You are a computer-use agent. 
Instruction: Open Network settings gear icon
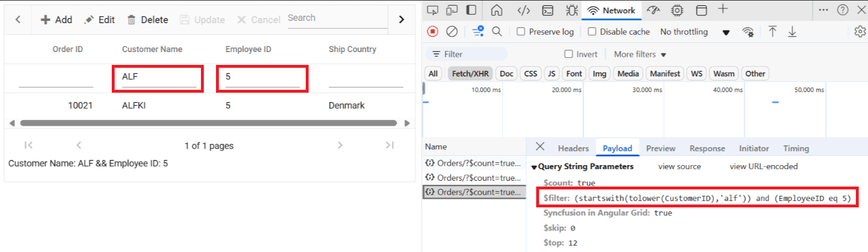(x=860, y=32)
